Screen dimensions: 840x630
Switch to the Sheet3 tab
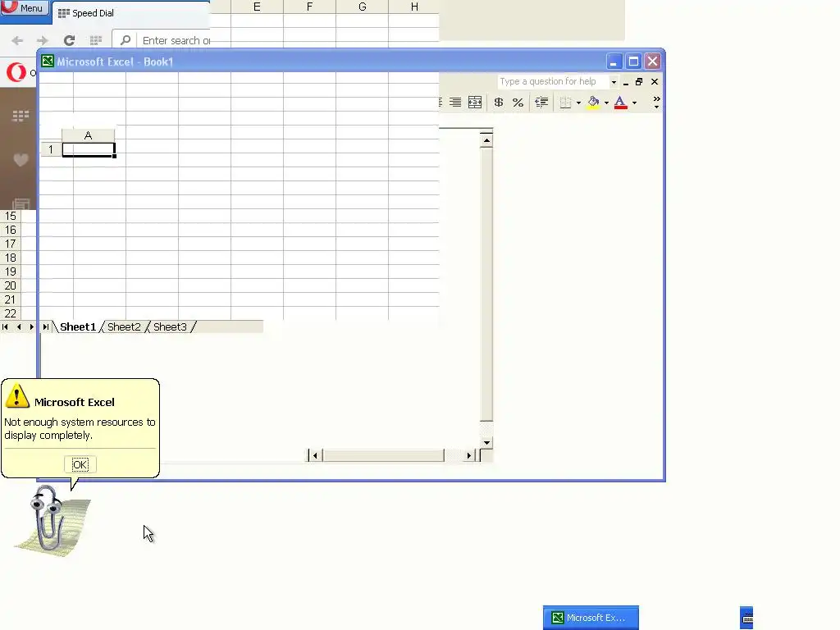[170, 326]
